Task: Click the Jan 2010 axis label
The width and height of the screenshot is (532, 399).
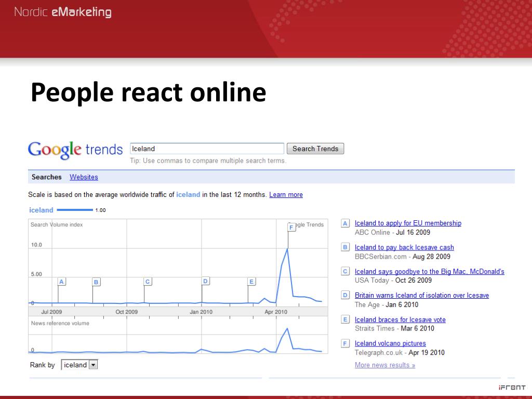Action: 201,312
